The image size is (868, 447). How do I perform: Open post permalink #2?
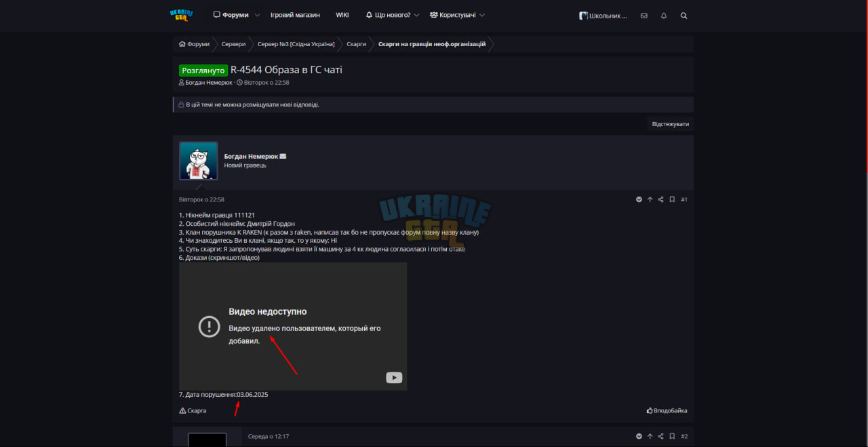click(684, 436)
